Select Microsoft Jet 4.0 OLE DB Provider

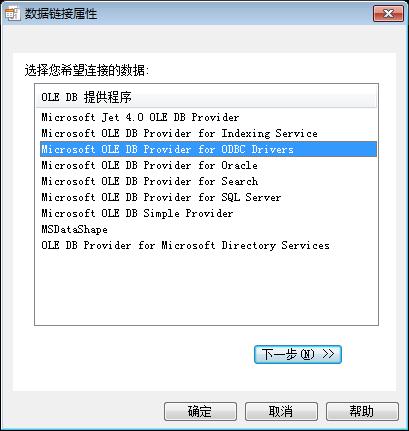tap(208, 117)
